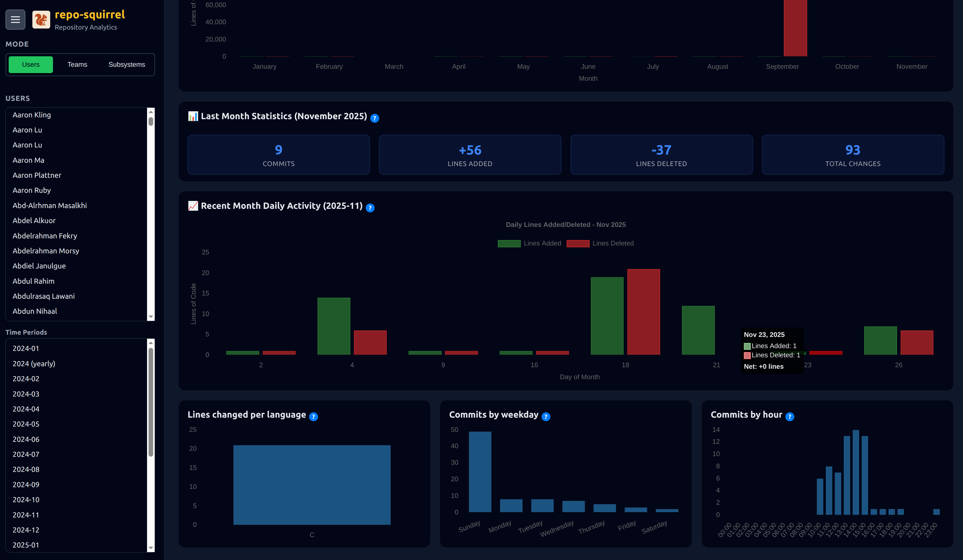Click the Sunday bar in weekday chart
Viewport: 963px width, 560px height.
[480, 472]
